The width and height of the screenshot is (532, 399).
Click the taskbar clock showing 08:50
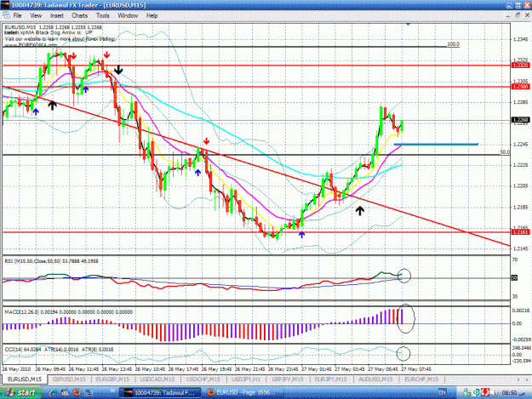pos(509,392)
